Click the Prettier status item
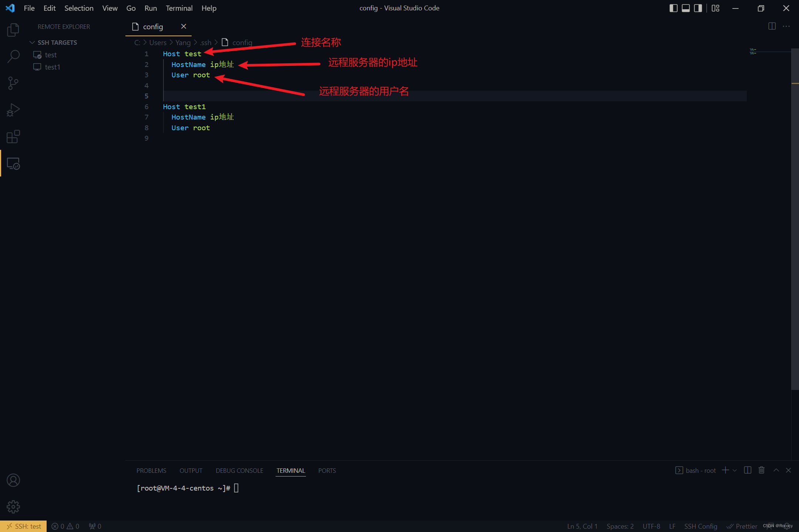799x532 pixels. (x=742, y=526)
